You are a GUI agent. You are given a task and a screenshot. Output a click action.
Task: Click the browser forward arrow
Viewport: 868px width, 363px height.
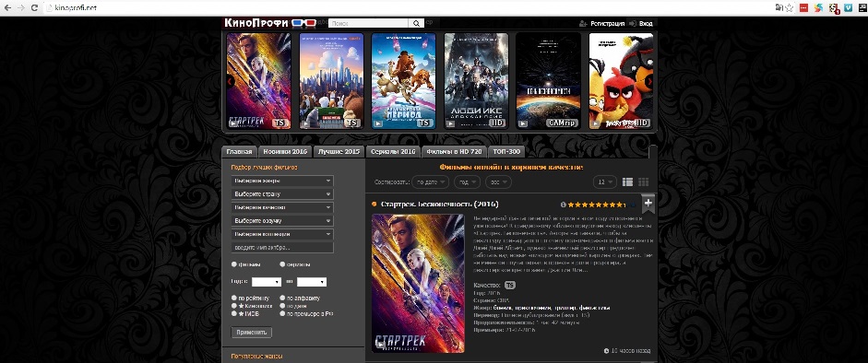(21, 7)
